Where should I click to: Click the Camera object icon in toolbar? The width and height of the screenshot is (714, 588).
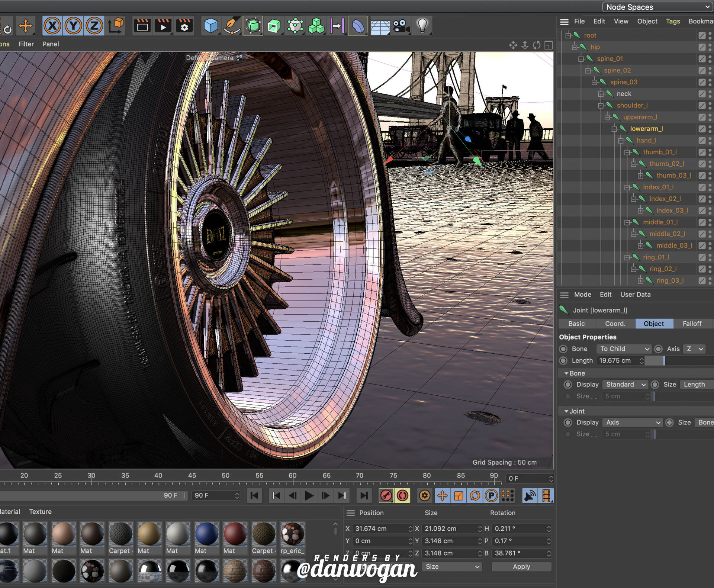401,26
